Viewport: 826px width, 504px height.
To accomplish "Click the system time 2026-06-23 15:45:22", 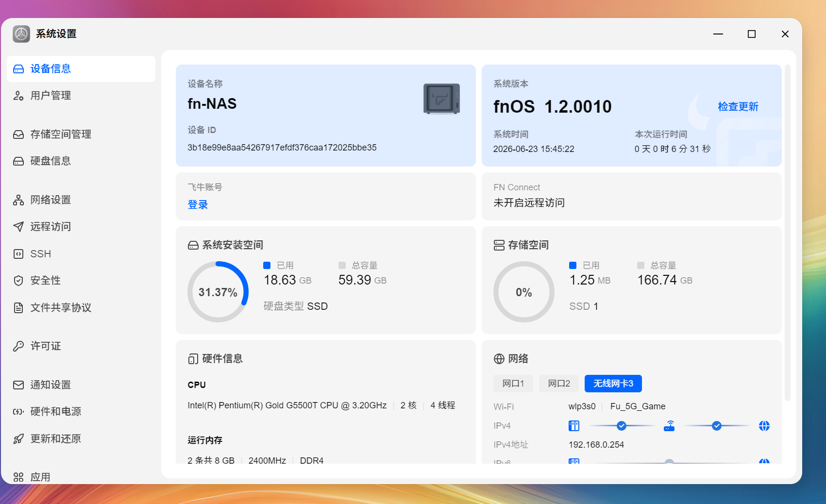I will coord(534,149).
